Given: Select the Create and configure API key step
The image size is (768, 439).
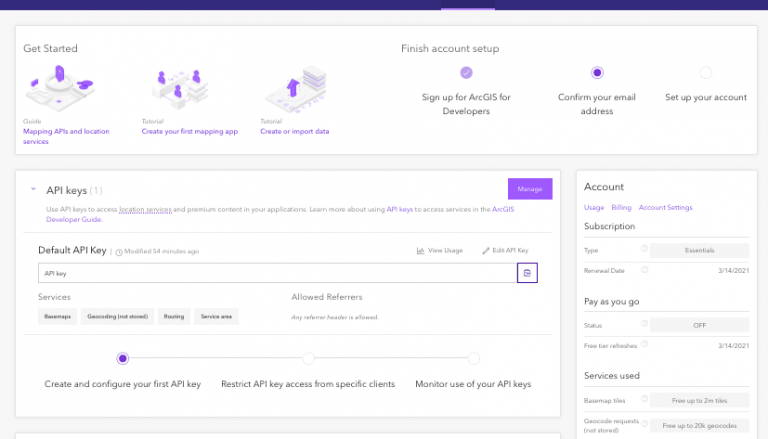Looking at the screenshot, I should tap(122, 359).
